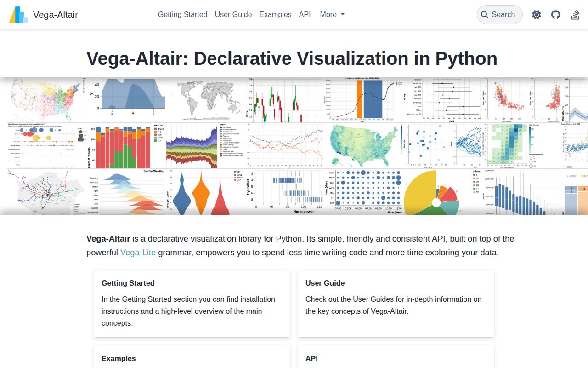The image size is (588, 368).
Task: Open the multi-line stock chart thumbnail
Action: tap(284, 145)
